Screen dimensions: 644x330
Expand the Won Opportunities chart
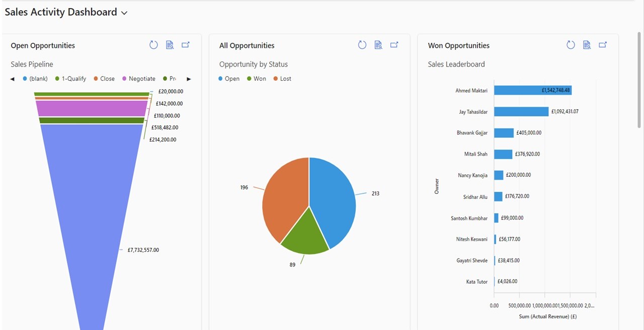tap(603, 45)
